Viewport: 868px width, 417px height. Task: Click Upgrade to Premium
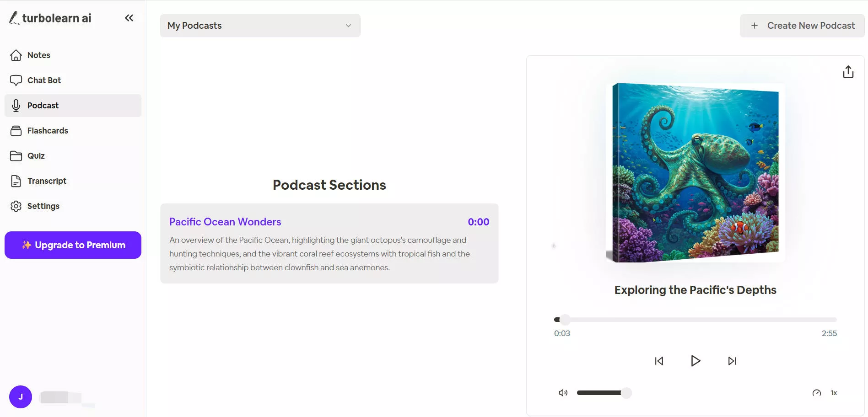click(73, 245)
